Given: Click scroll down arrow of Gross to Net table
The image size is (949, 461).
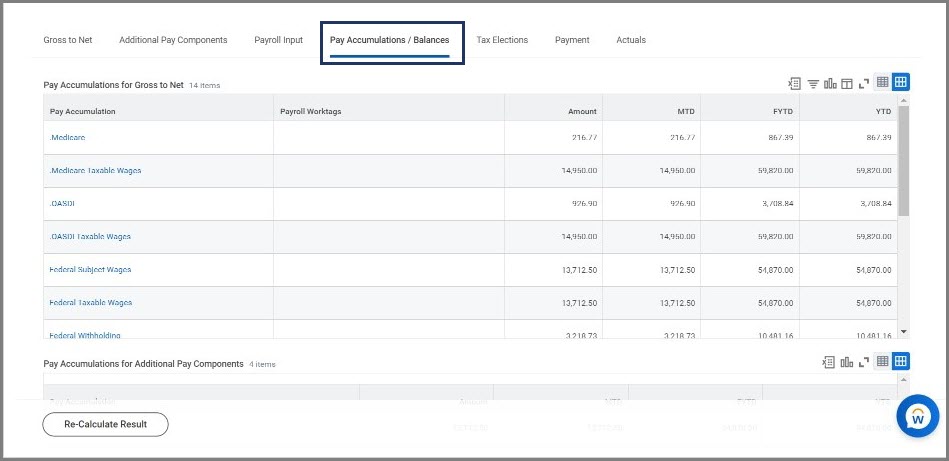Looking at the screenshot, I should [904, 331].
